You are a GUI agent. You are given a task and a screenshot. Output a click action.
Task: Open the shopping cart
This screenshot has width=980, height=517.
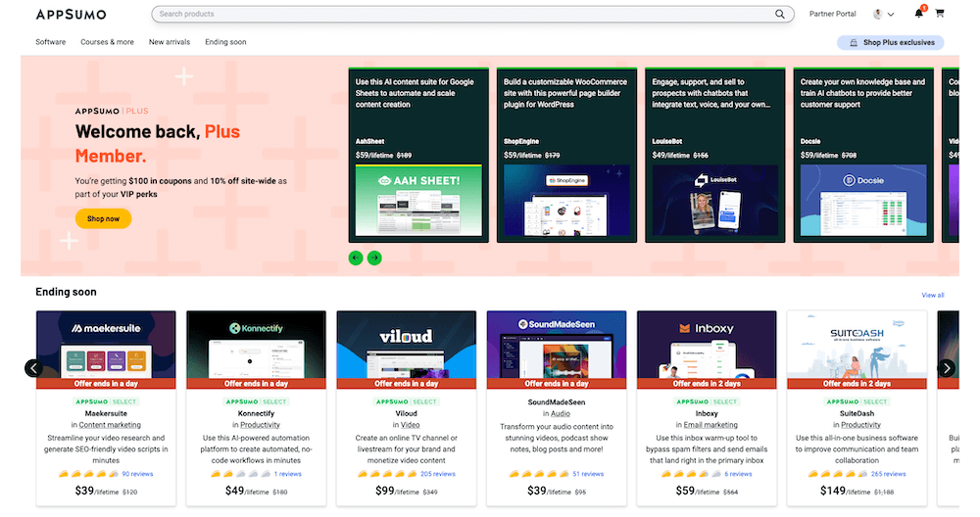click(x=940, y=13)
